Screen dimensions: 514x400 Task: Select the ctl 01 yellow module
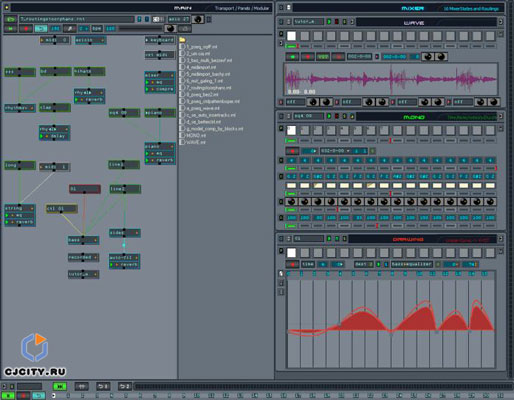62,209
